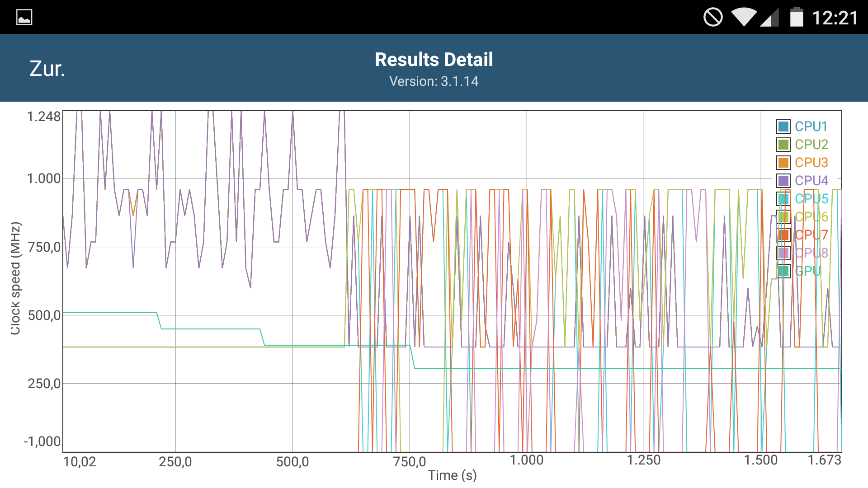Click the 12:21 clock display
868x488 pixels.
coord(835,18)
